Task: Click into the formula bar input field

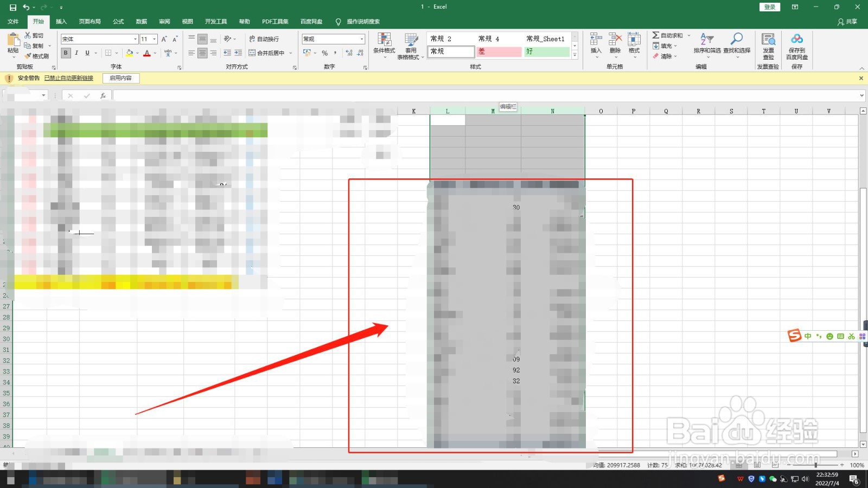Action: [486, 95]
